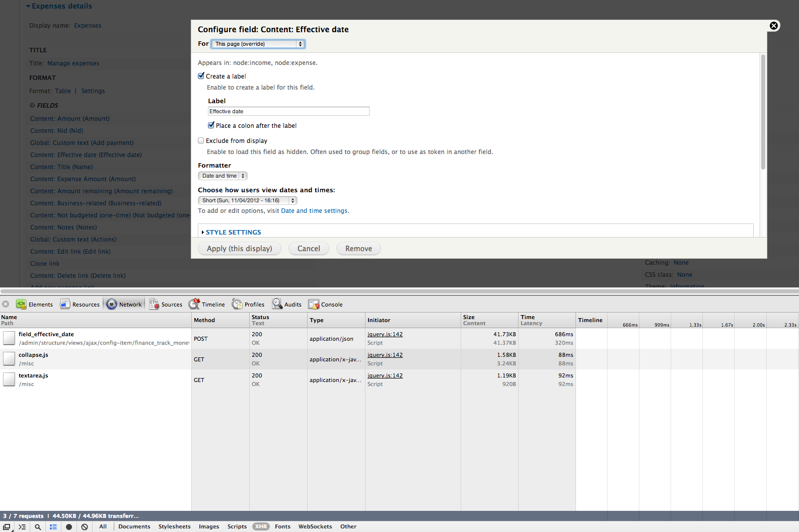Click the Effective date label text field
This screenshot has height=532, width=799.
[288, 111]
